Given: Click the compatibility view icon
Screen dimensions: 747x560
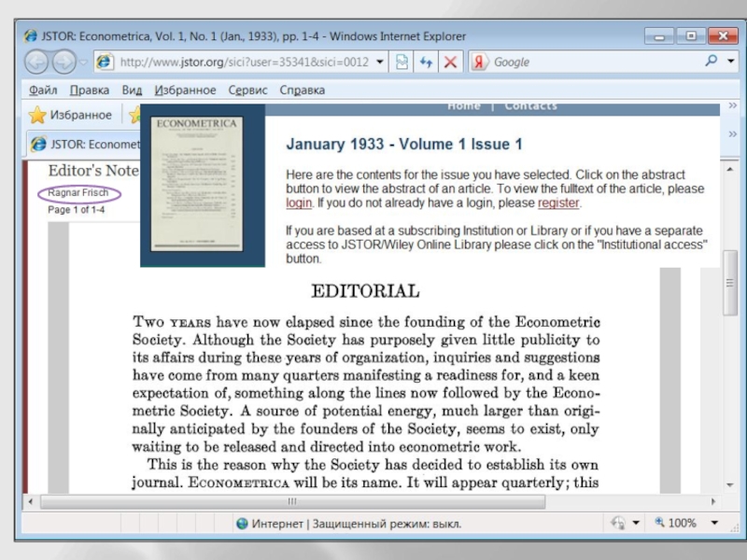Looking at the screenshot, I should [x=402, y=63].
